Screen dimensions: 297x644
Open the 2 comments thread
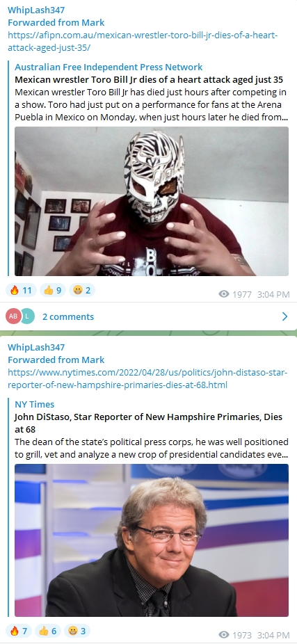point(68,316)
